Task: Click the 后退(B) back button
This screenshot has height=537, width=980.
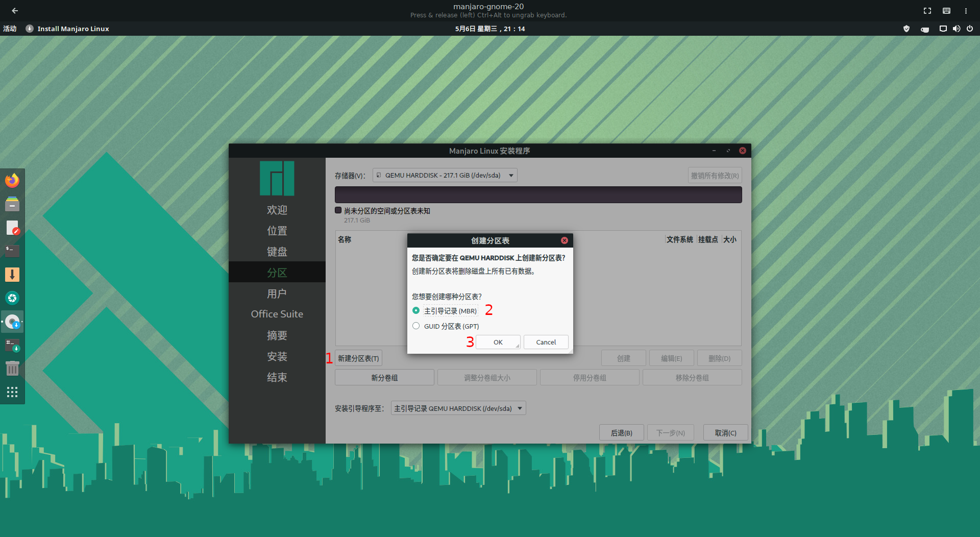Action: (x=621, y=433)
